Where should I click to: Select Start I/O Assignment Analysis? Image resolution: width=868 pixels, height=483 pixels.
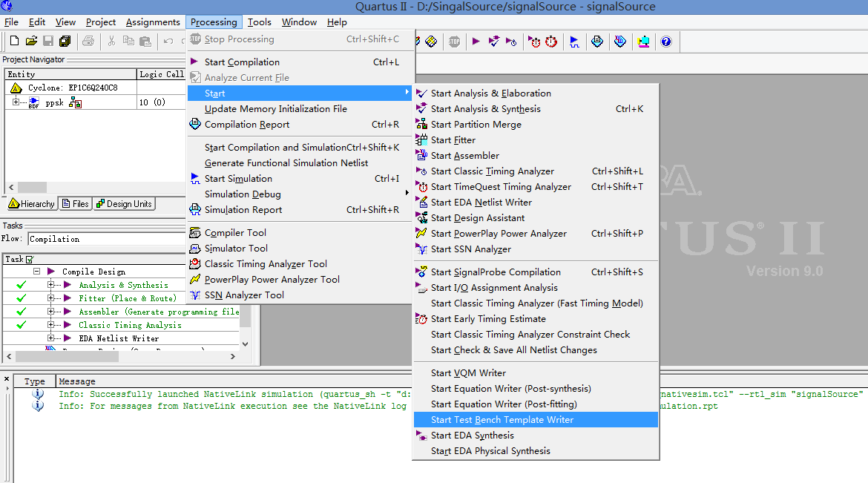pos(536,287)
